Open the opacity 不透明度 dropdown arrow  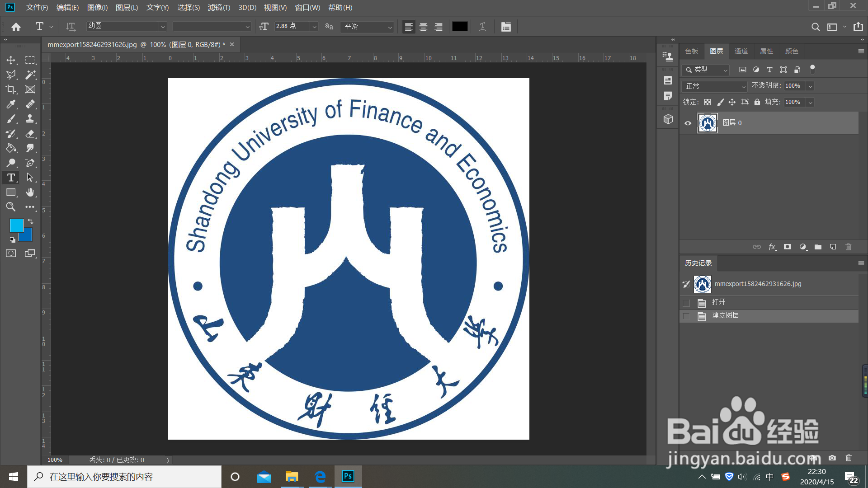811,86
